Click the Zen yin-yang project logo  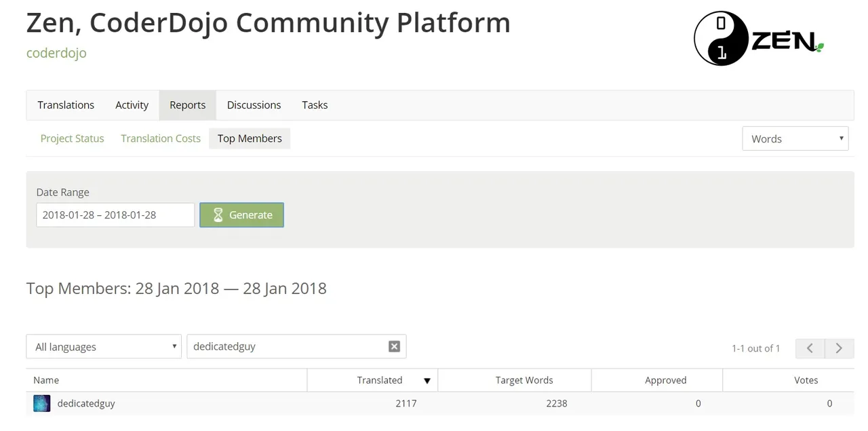pos(758,39)
